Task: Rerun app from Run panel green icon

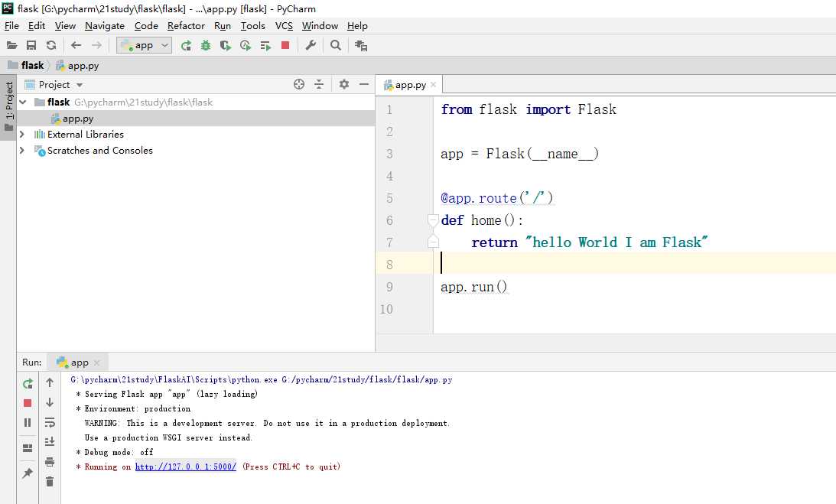Action: 28,383
